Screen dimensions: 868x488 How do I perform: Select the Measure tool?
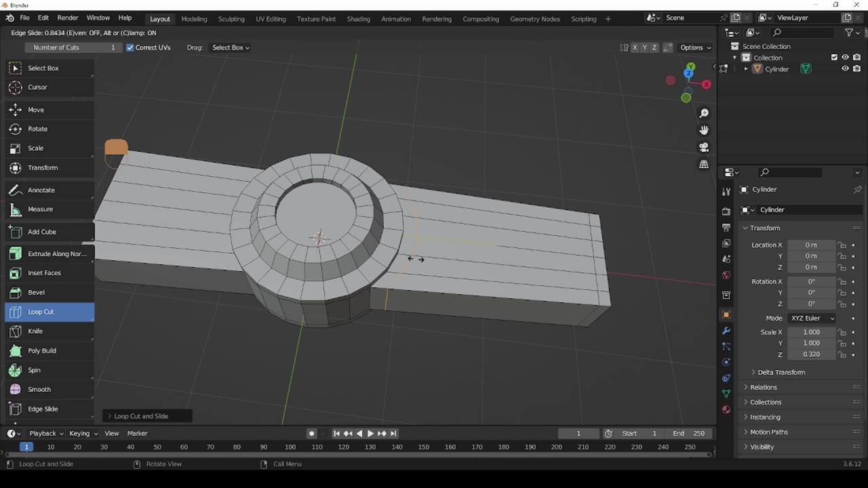tap(50, 209)
